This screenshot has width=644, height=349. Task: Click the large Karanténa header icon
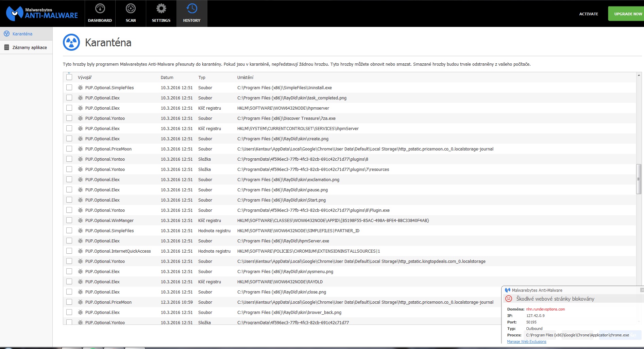pos(71,42)
